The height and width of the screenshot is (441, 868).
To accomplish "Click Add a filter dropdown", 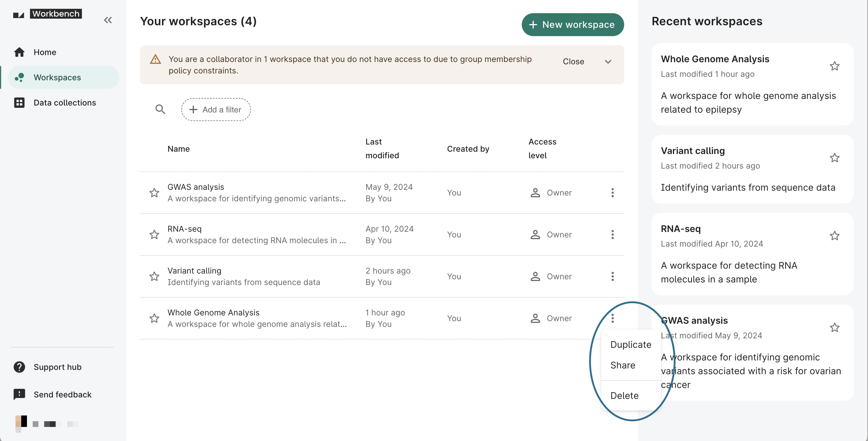I will click(216, 109).
